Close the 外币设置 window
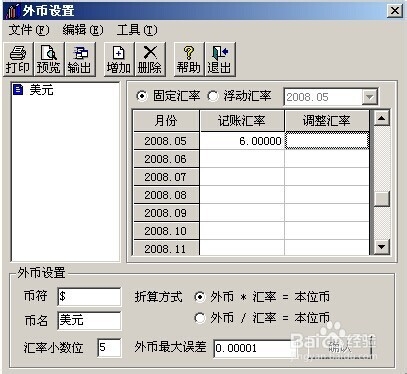This screenshot has width=407, height=374. 395,11
